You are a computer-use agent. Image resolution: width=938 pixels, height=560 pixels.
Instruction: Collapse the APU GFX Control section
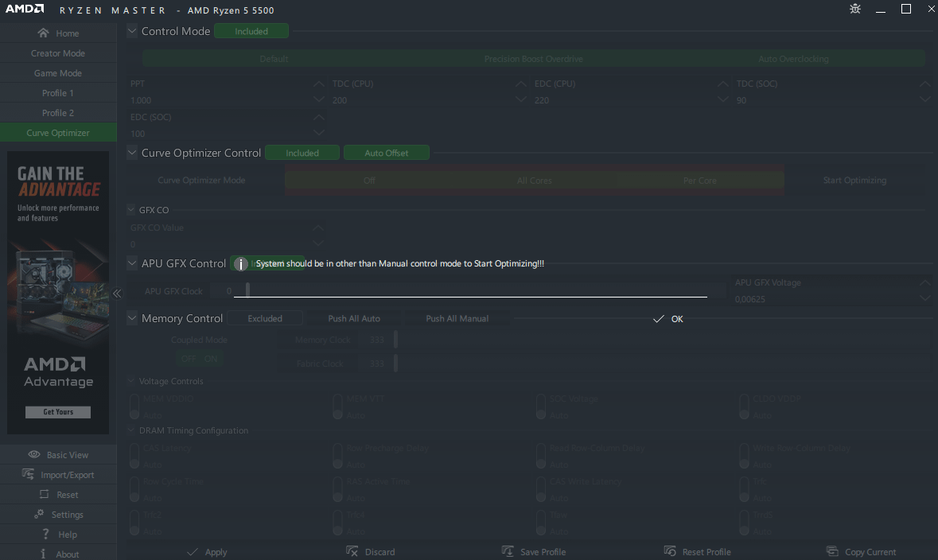click(x=132, y=263)
